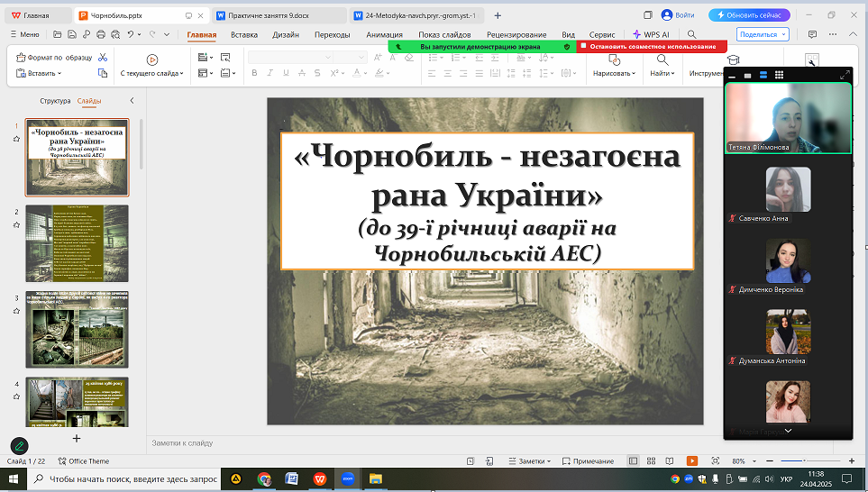Expand the undo history dropdown arrow
The height and width of the screenshot is (492, 868).
tap(139, 34)
